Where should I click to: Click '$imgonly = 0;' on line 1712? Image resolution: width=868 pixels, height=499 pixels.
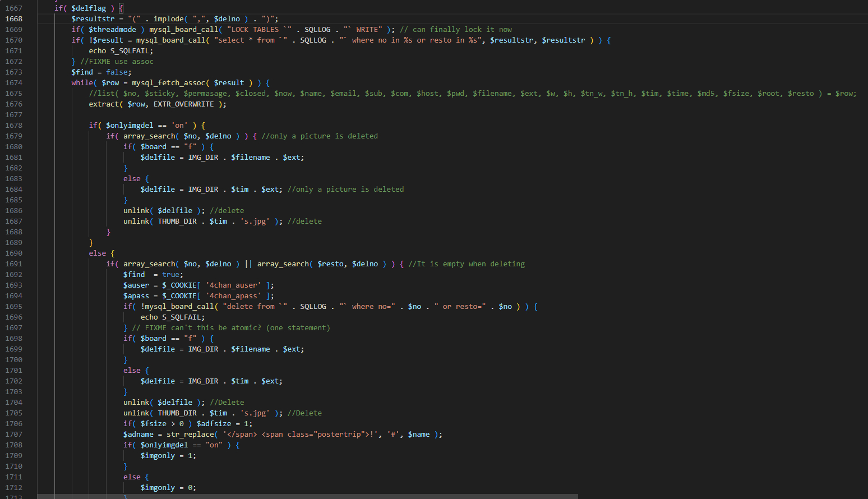(168, 488)
